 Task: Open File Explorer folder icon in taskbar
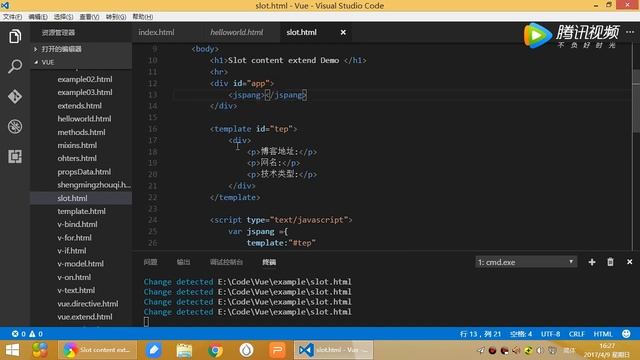(x=184, y=350)
